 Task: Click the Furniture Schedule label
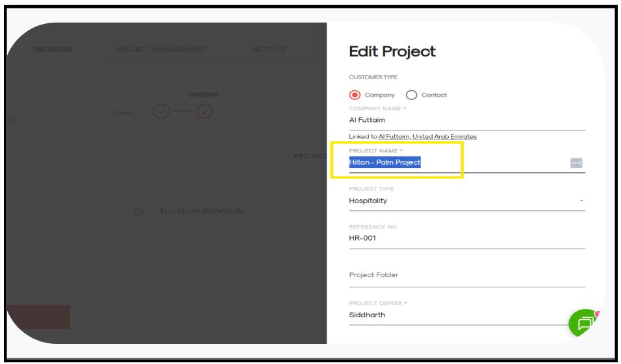(202, 211)
